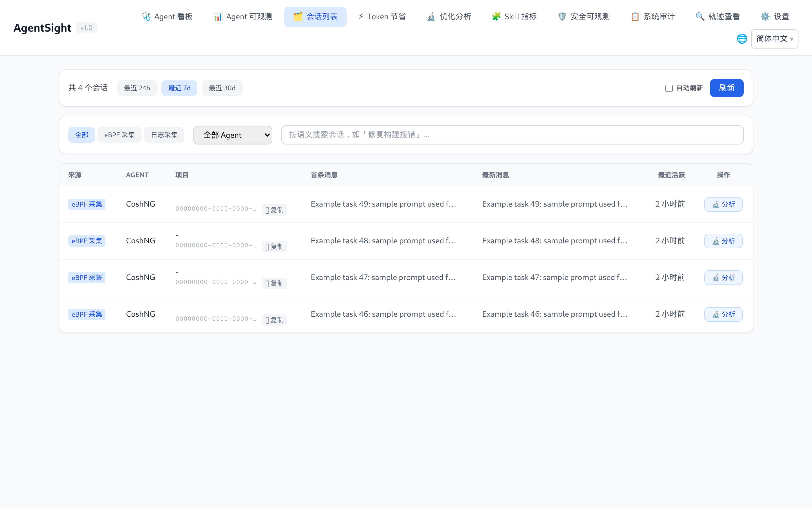Image resolution: width=812 pixels, height=508 pixels.
Task: Click first message of Example task 49
Action: coord(383,204)
